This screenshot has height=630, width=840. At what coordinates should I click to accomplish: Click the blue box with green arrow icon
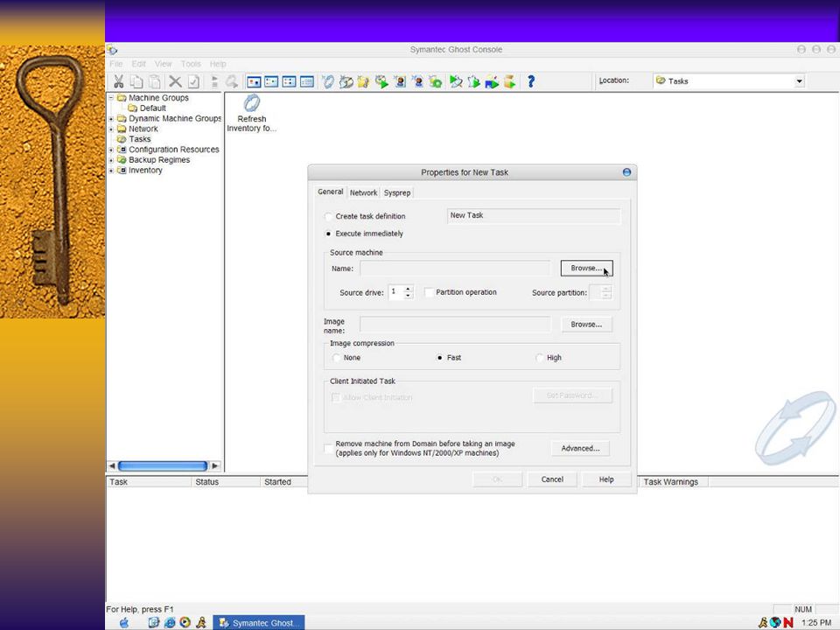tap(491, 82)
